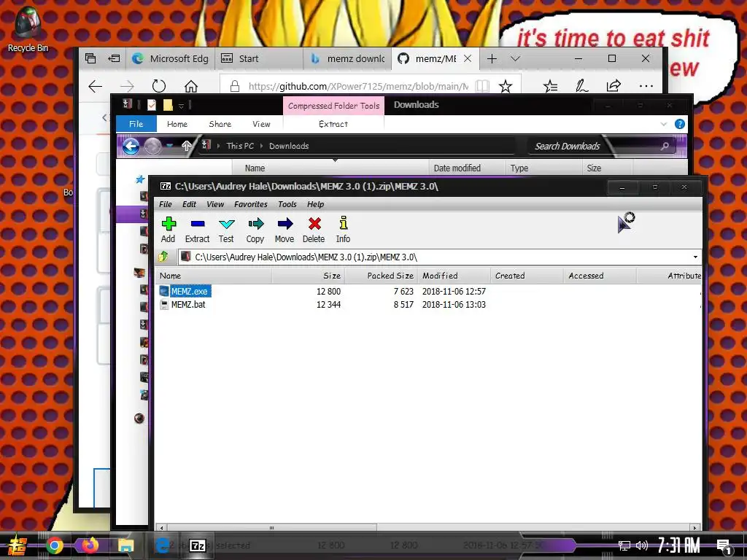Open Edge settings and more menu
Image resolution: width=747 pixels, height=560 pixels.
[x=646, y=86]
